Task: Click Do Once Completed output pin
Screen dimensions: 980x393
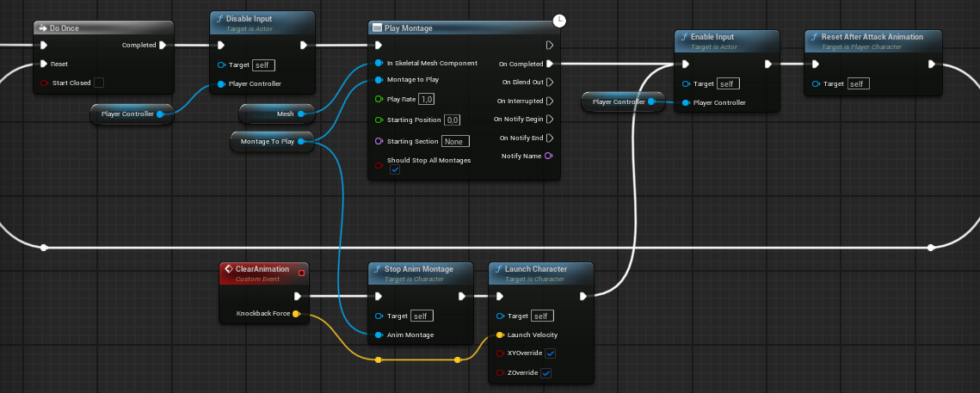Action: [163, 45]
